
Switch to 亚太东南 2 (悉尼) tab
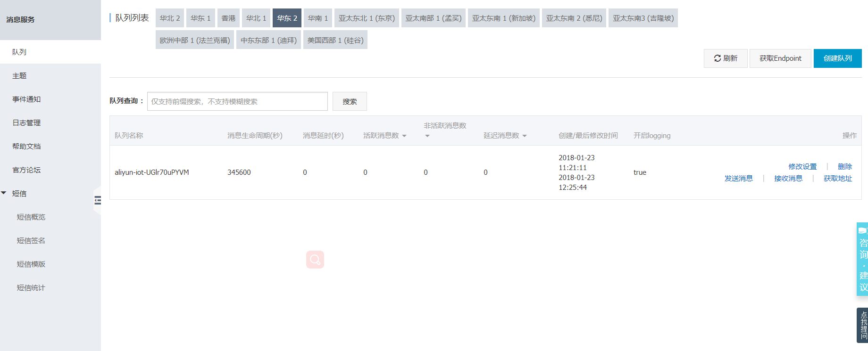(x=574, y=18)
